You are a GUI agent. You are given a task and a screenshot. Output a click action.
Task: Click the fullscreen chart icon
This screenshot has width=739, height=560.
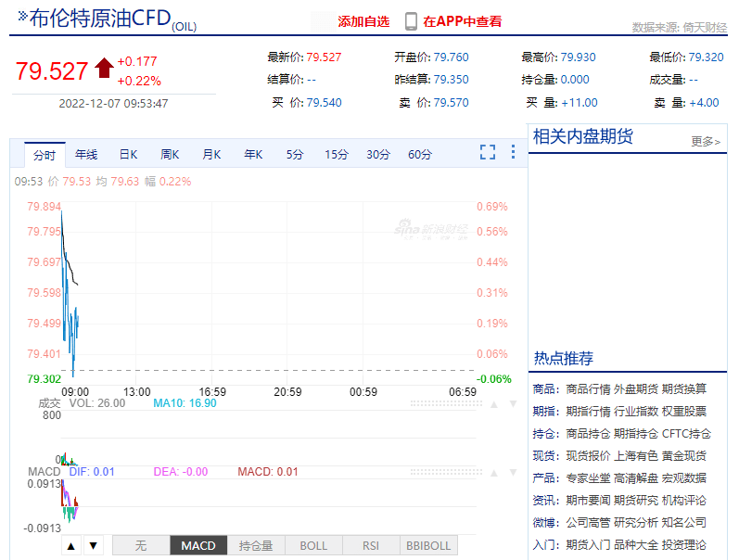pyautogui.click(x=488, y=152)
